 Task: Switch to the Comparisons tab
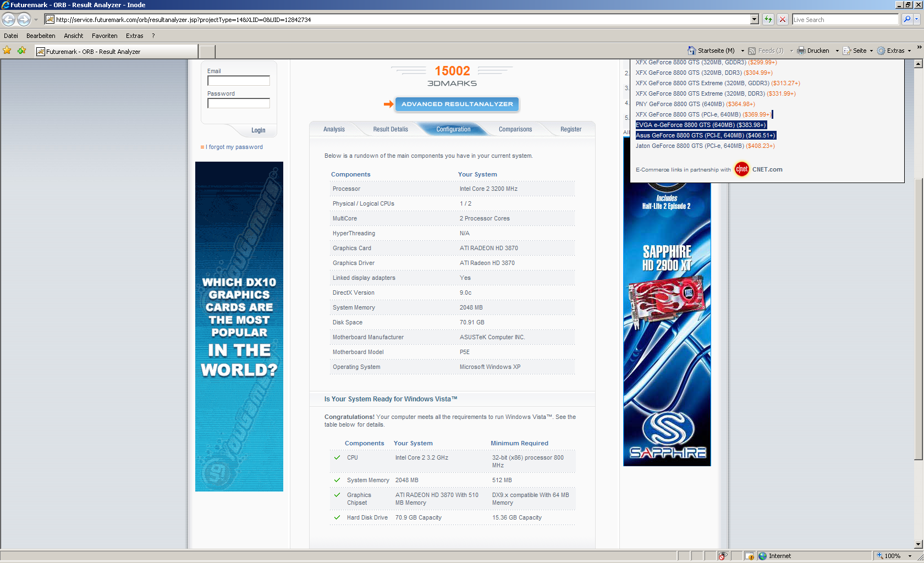[x=515, y=129]
